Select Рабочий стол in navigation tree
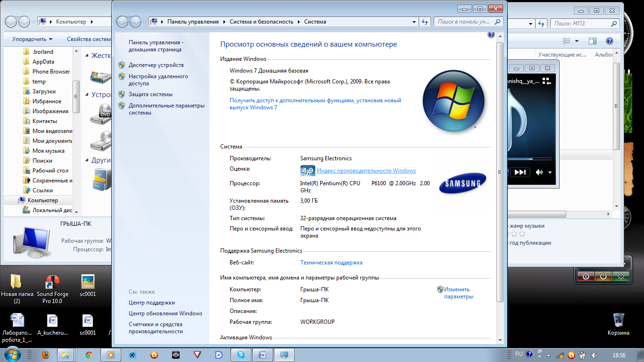This screenshot has height=362, width=644. pos(50,171)
